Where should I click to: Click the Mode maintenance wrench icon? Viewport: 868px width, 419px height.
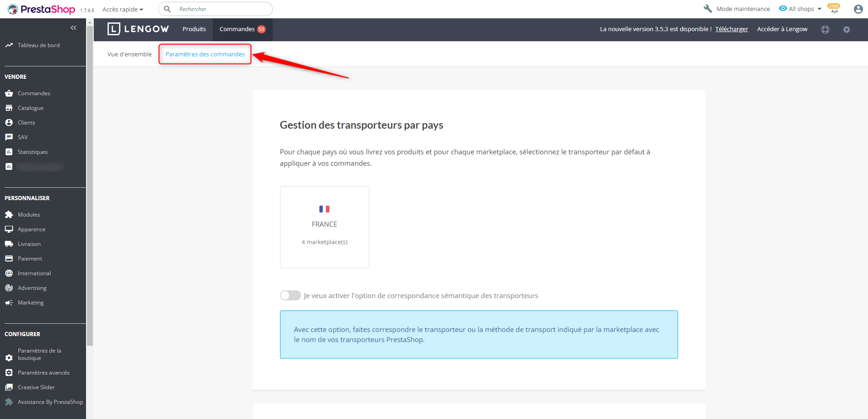[708, 9]
